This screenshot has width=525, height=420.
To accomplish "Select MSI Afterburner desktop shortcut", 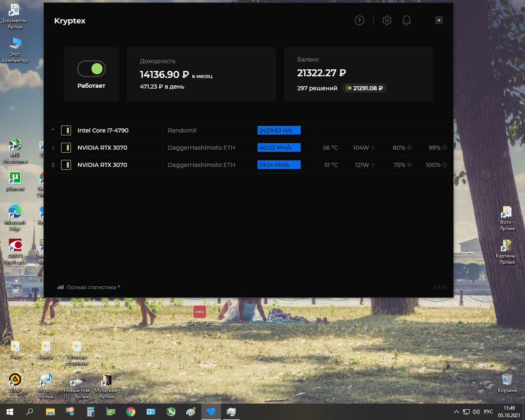I will 15,151.
